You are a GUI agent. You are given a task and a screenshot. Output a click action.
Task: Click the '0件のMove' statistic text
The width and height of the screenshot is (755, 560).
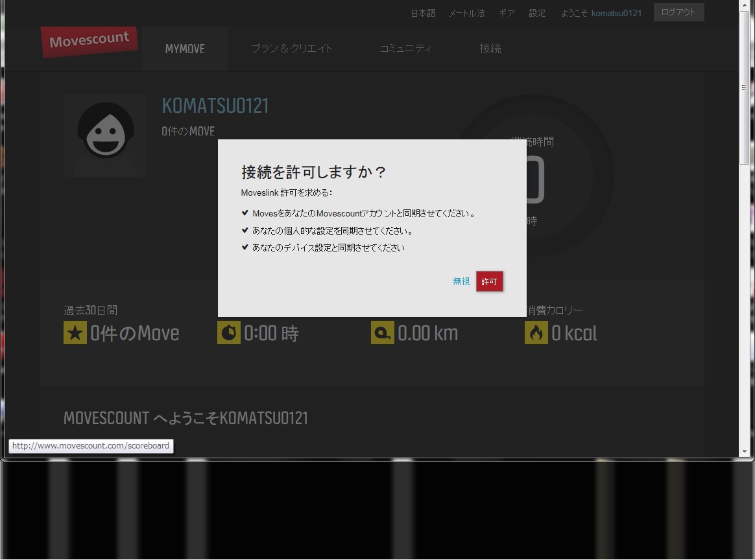135,333
